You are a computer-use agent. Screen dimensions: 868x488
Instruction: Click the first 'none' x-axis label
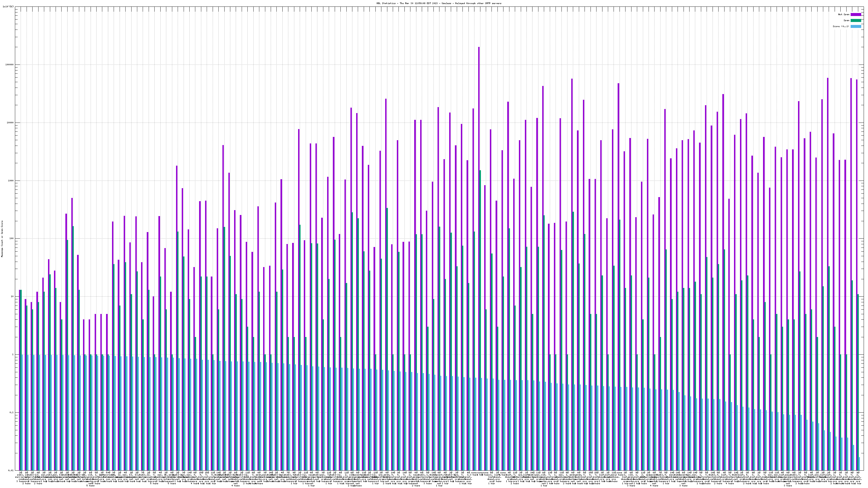pyautogui.click(x=474, y=473)
